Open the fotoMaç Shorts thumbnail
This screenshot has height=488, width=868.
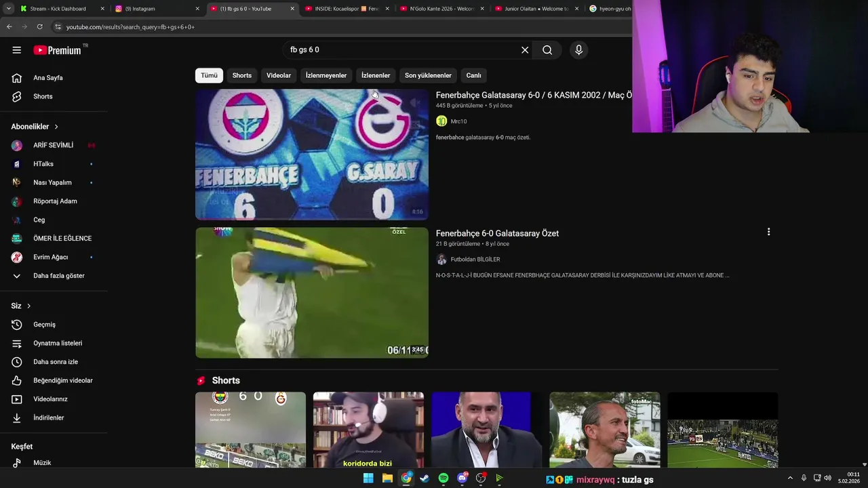coord(604,430)
